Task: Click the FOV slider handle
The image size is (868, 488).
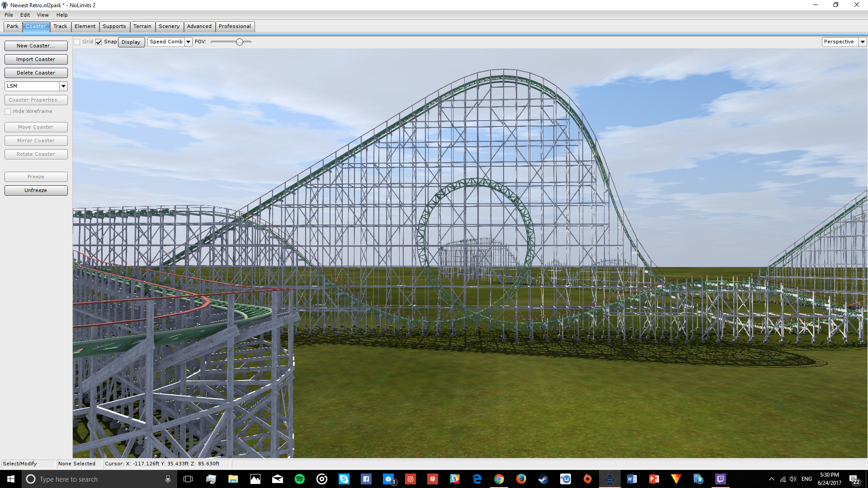Action: tap(240, 42)
